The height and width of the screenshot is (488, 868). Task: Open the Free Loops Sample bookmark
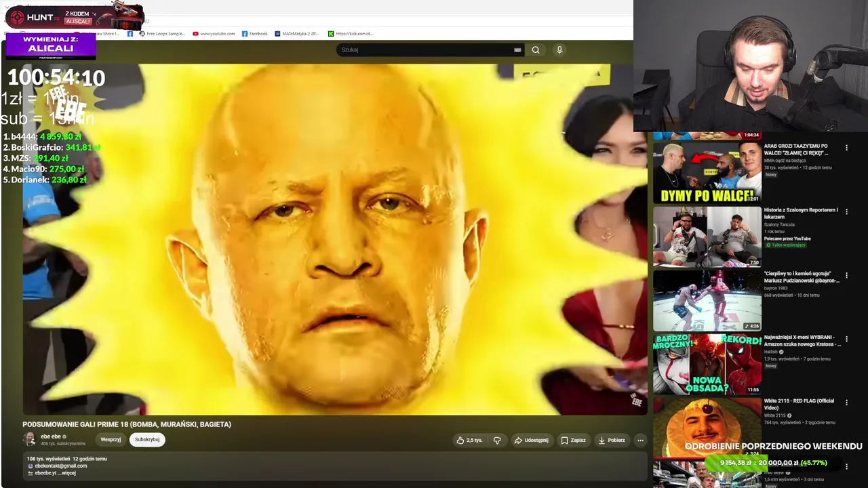(x=162, y=33)
